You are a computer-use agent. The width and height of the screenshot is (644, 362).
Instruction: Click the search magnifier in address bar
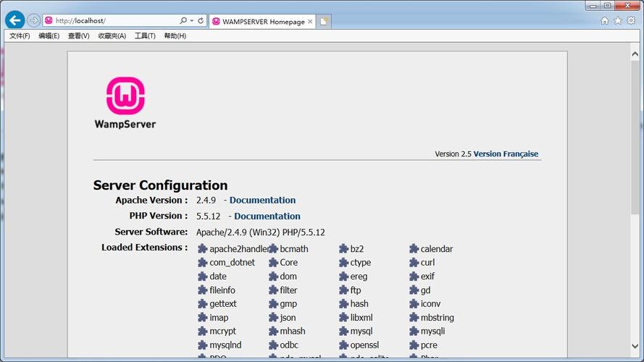tap(183, 20)
